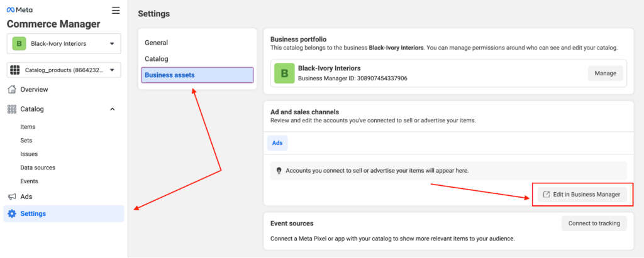The height and width of the screenshot is (258, 644).
Task: Open Data sources under Catalog
Action: coord(38,168)
